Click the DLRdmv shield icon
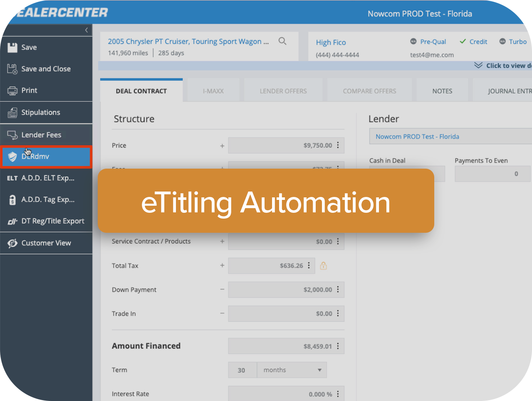This screenshot has width=532, height=401. pyautogui.click(x=12, y=157)
